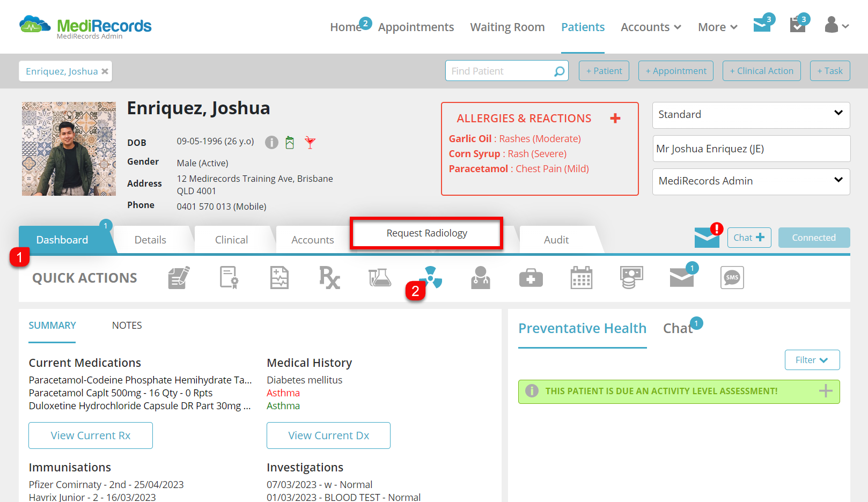Click the Paracetamol Caplt 500mg medication entry
The image size is (868, 502).
(121, 393)
